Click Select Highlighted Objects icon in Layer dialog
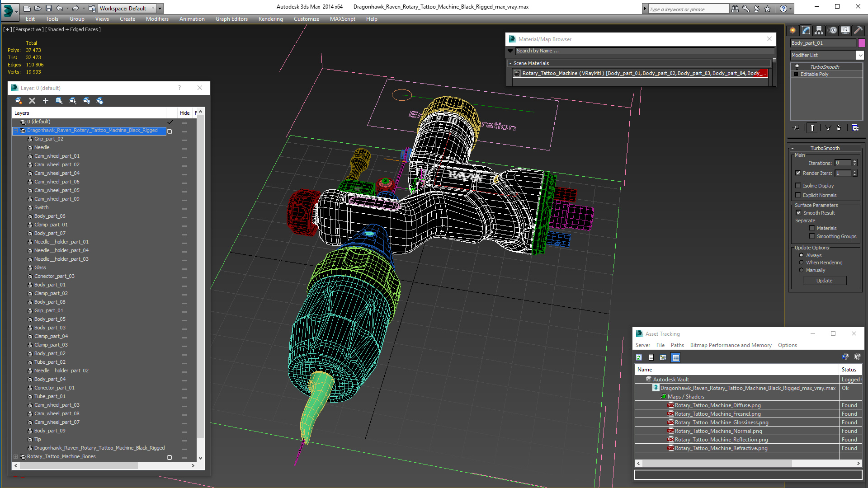Screen dimensions: 868x488 (x=59, y=101)
